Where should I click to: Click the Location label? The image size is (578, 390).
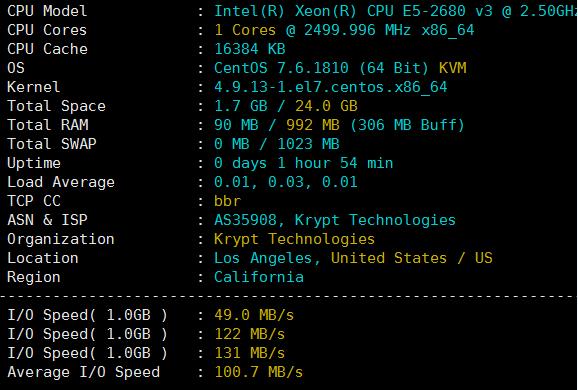pos(43,258)
